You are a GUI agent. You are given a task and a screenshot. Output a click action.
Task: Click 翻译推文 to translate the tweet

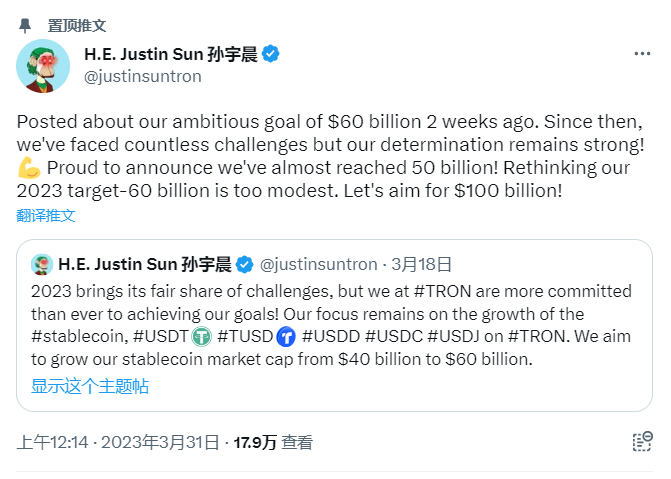[x=46, y=214]
